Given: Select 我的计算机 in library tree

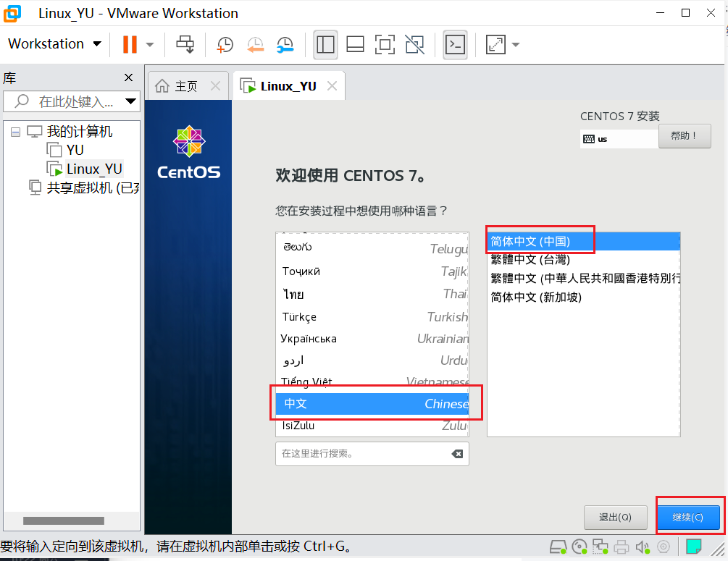Looking at the screenshot, I should [x=80, y=132].
